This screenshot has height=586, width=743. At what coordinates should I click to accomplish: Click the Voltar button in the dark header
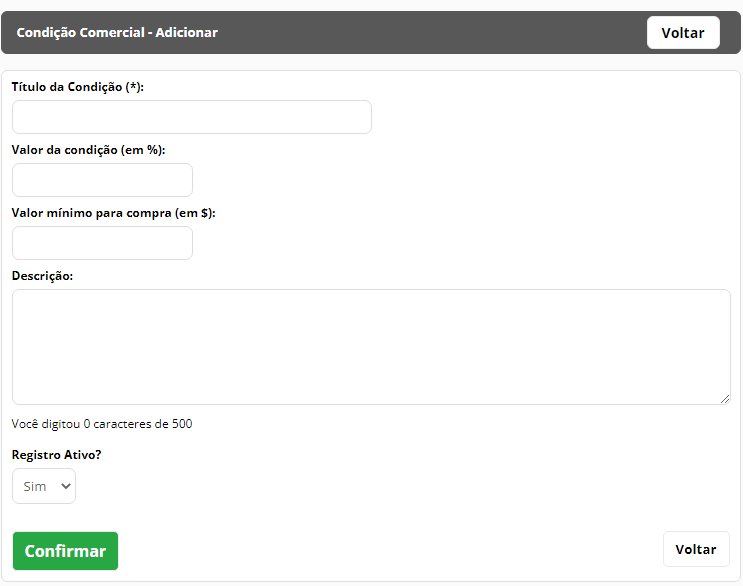[683, 33]
